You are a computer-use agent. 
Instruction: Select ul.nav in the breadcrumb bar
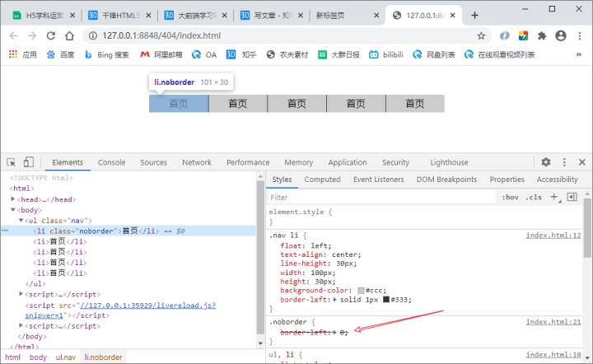click(x=66, y=357)
